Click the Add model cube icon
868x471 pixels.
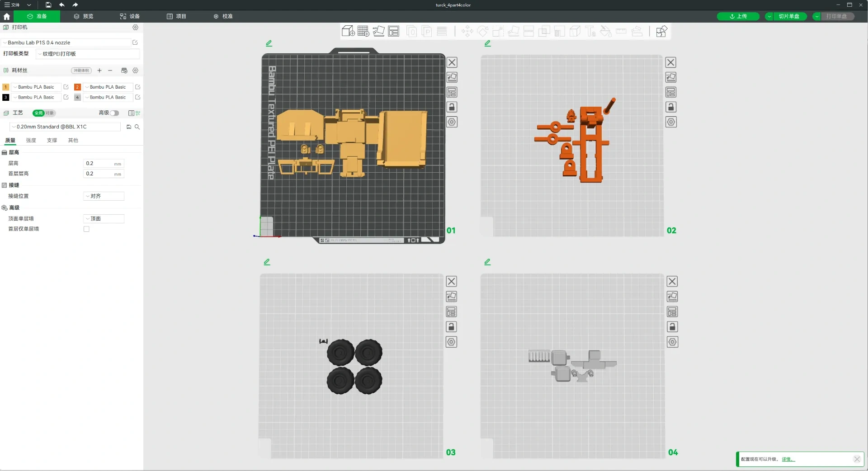point(348,31)
